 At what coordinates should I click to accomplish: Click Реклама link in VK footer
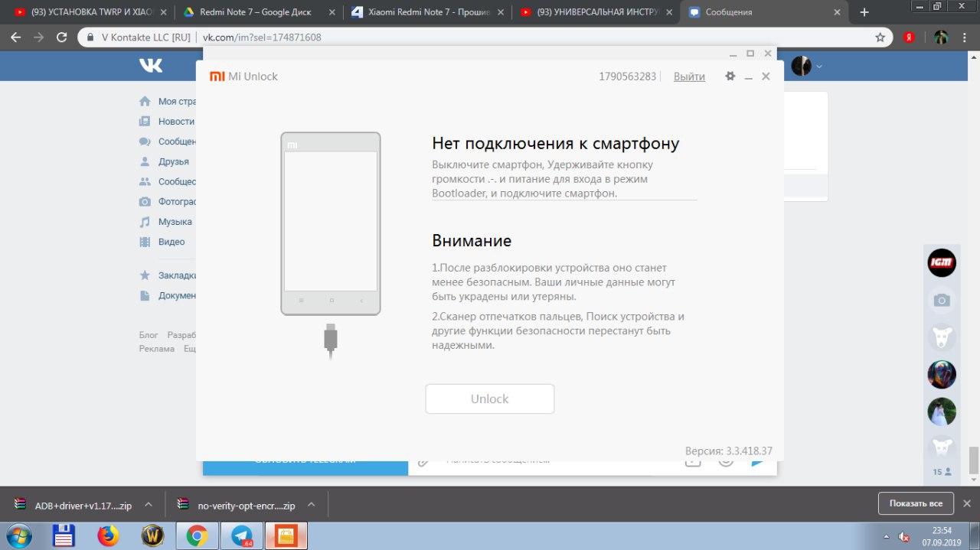click(x=157, y=349)
